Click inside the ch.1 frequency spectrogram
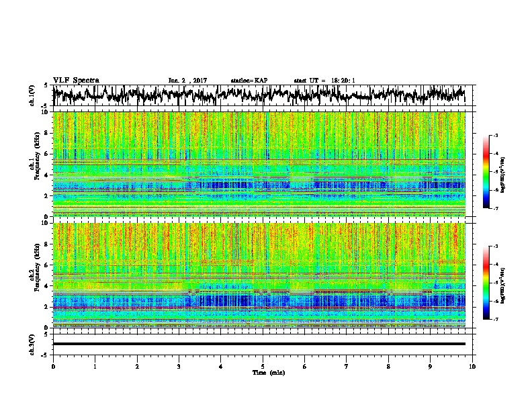 coord(259,164)
